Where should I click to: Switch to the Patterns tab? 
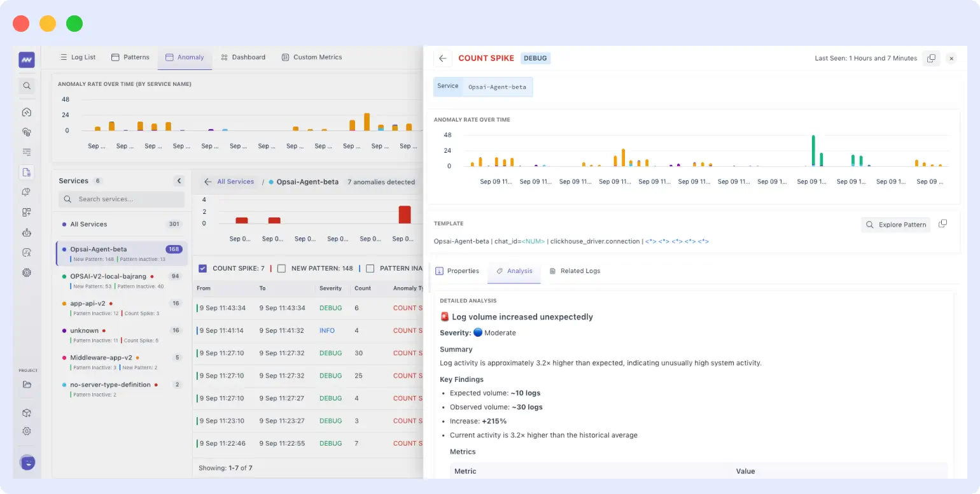pyautogui.click(x=130, y=57)
